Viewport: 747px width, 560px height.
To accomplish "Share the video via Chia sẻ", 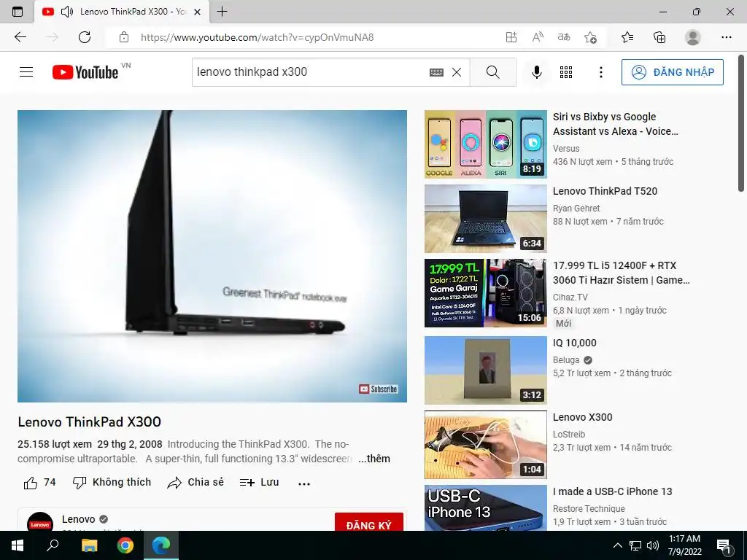I will pyautogui.click(x=196, y=483).
